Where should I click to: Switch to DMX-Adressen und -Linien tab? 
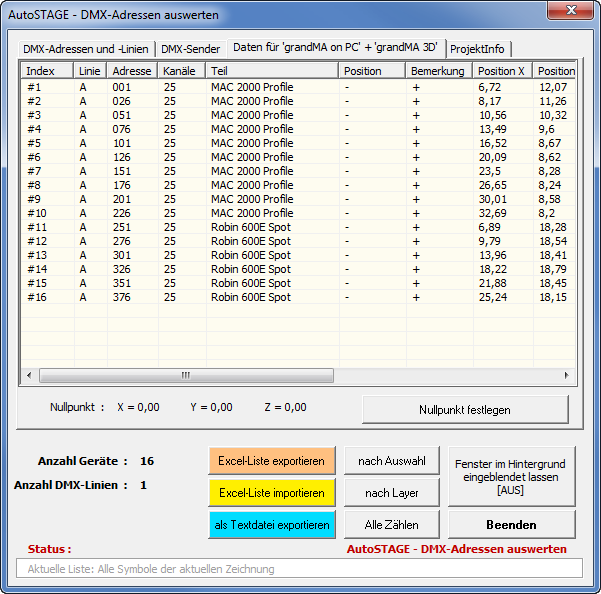88,49
